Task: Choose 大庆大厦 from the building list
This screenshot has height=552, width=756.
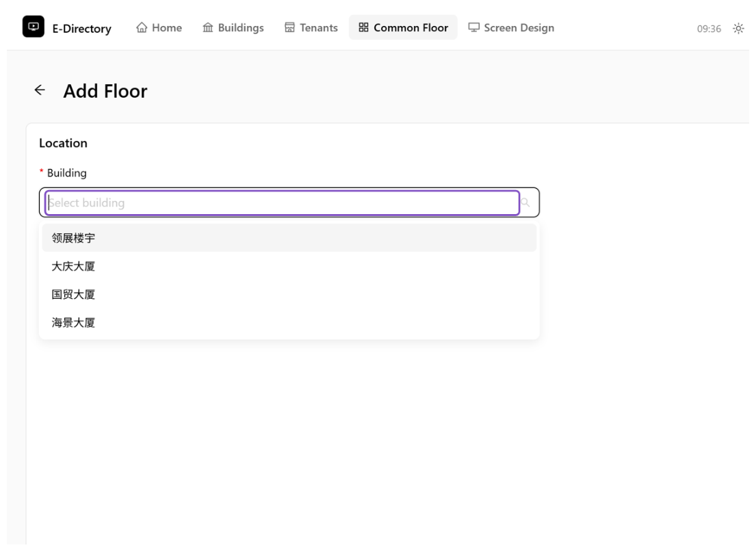Action: click(289, 266)
